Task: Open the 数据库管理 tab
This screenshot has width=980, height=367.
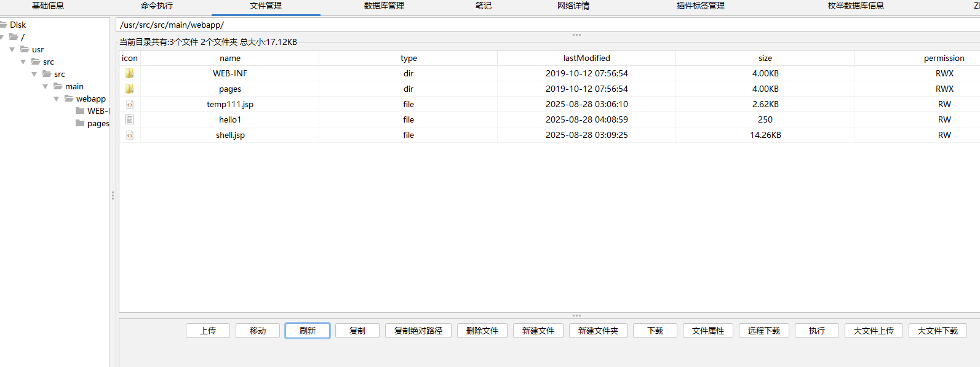Action: tap(384, 6)
